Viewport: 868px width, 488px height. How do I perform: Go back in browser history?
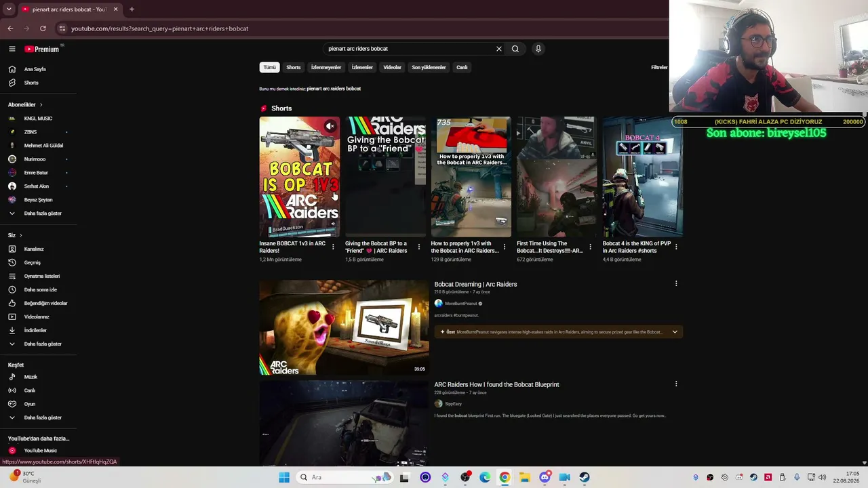coord(10,28)
